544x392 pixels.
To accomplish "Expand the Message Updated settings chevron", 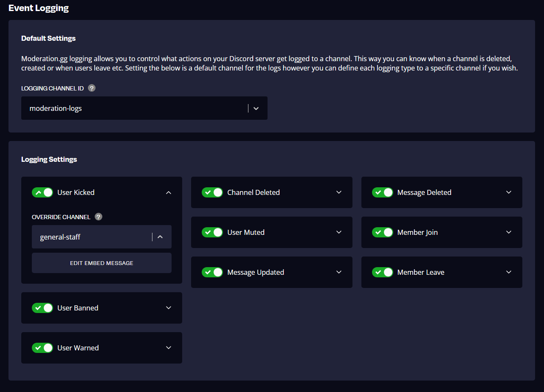I will (x=339, y=272).
